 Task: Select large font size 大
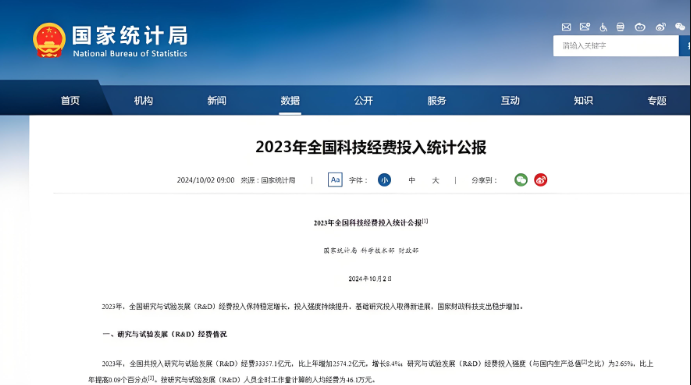click(435, 180)
